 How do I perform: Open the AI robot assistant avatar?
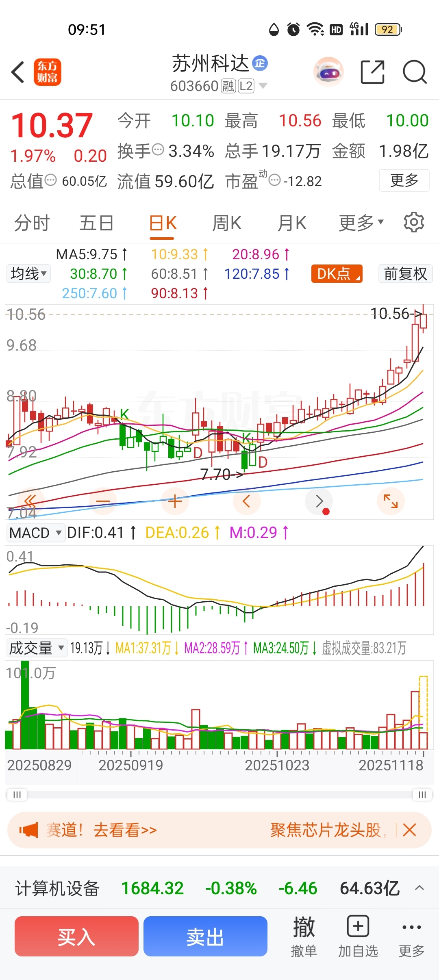[x=328, y=72]
